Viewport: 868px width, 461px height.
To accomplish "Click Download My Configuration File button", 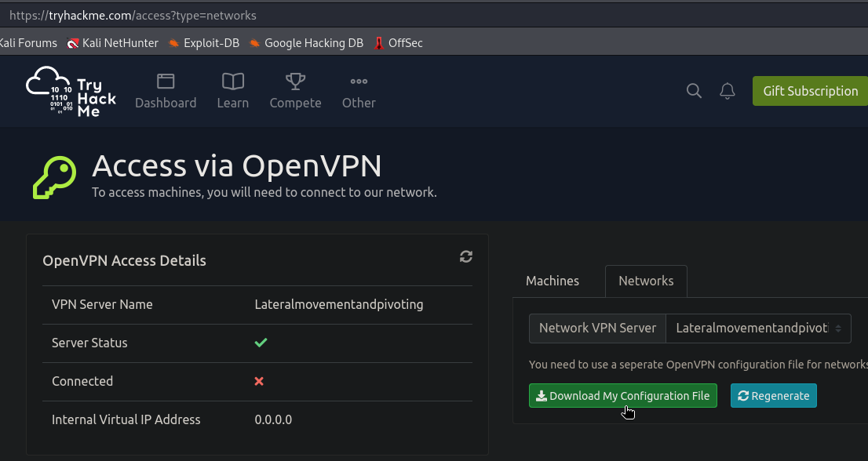I will pos(623,396).
